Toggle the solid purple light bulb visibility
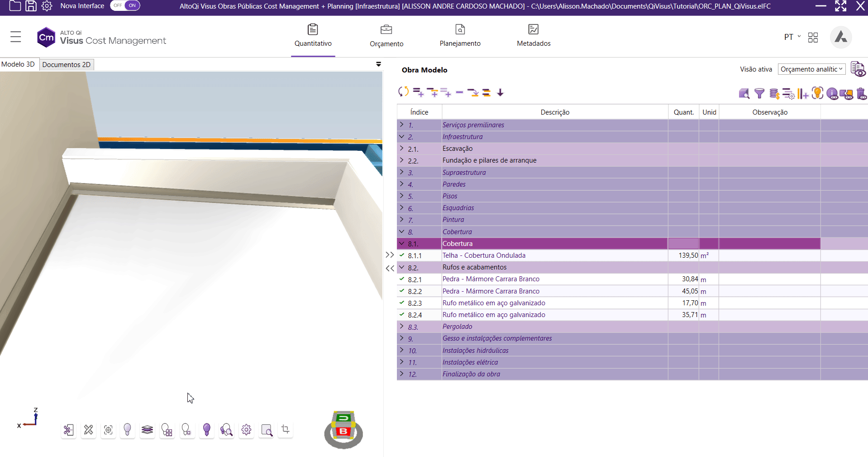Image resolution: width=868 pixels, height=457 pixels. [x=207, y=429]
